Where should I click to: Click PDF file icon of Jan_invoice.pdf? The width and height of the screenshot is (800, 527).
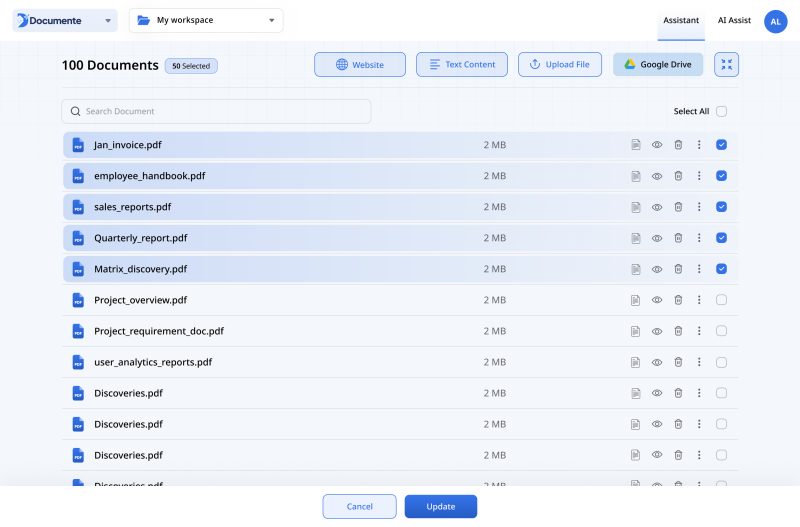coord(78,145)
